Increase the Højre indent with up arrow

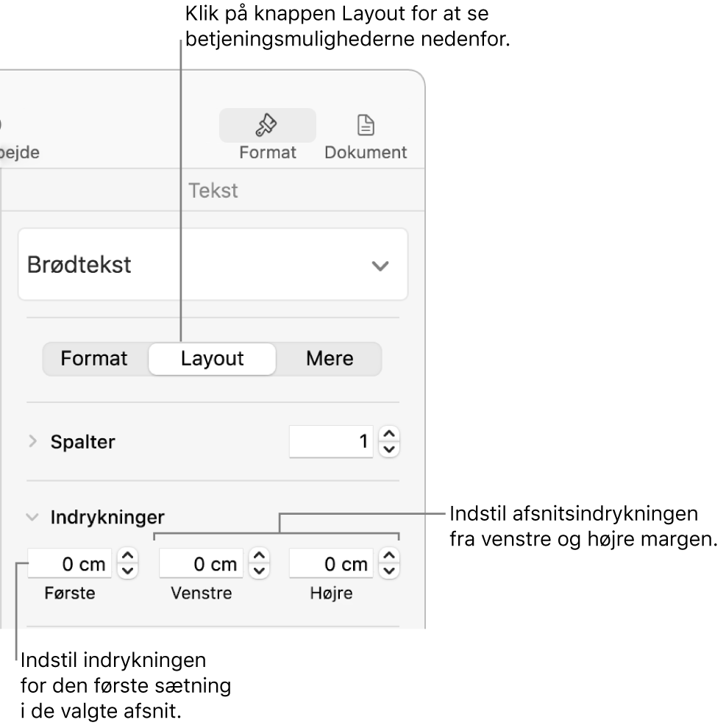[389, 556]
